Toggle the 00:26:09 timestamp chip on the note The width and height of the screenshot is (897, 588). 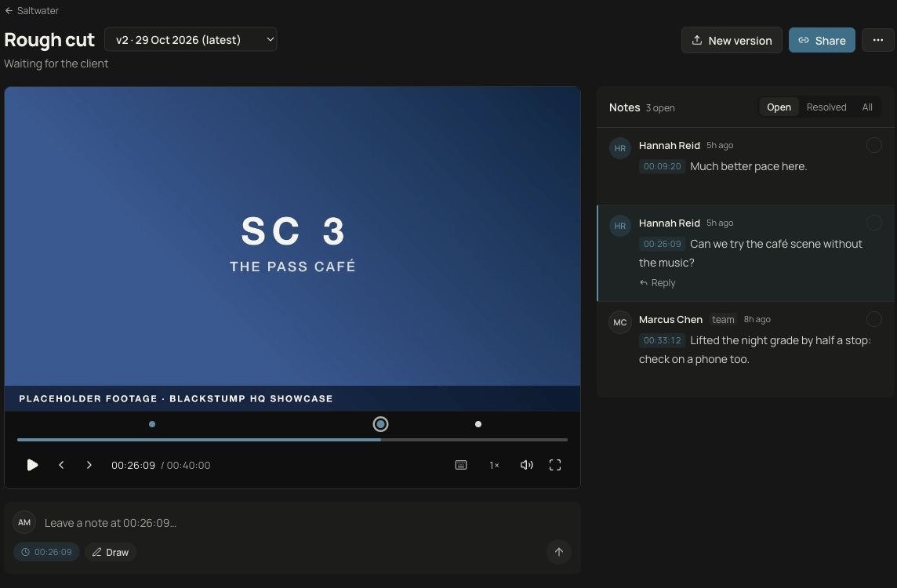pyautogui.click(x=46, y=552)
